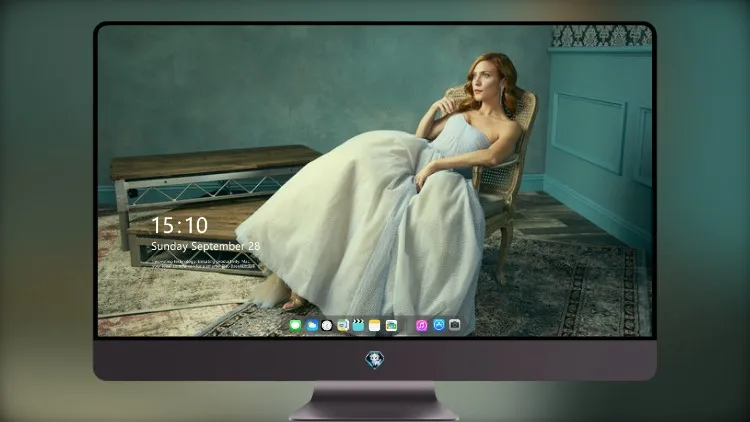Launch the Weather app from the dock

(x=312, y=325)
